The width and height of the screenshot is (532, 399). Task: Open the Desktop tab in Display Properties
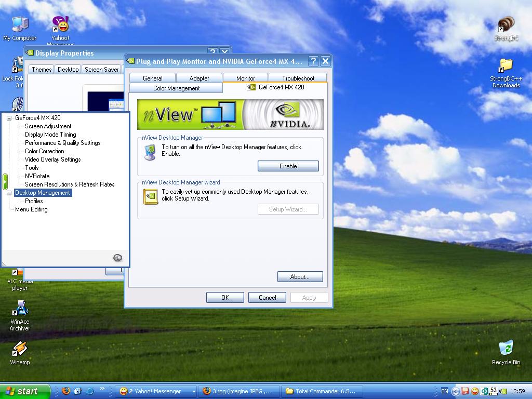(x=68, y=70)
